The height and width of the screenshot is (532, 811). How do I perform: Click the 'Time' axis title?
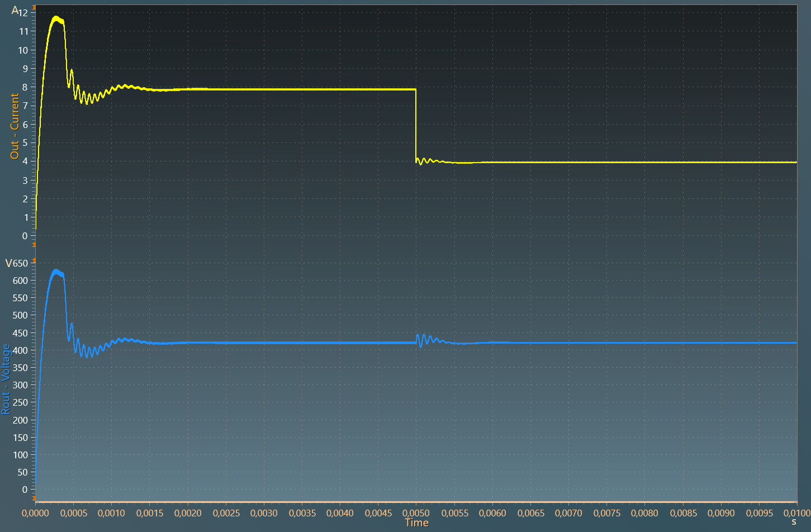click(x=416, y=523)
